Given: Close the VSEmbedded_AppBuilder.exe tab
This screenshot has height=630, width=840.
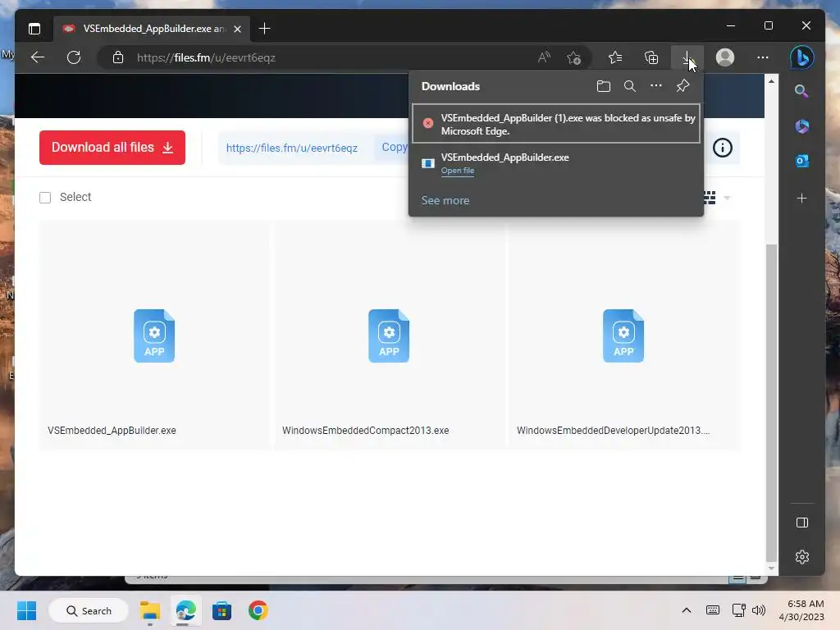Looking at the screenshot, I should coord(237,29).
